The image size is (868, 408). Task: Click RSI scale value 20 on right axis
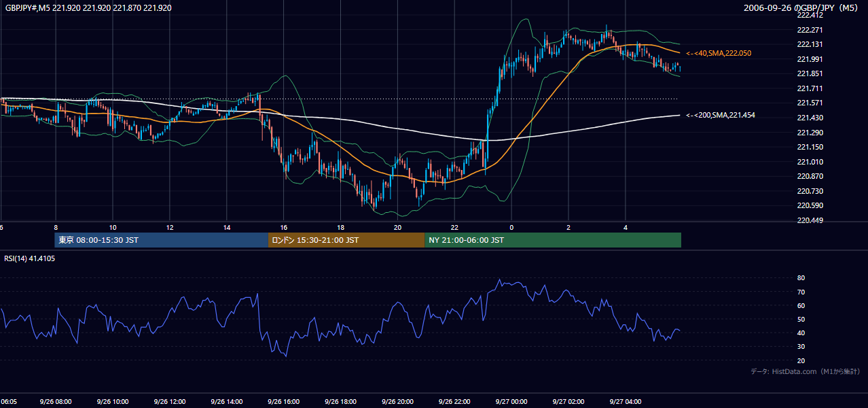click(x=801, y=360)
